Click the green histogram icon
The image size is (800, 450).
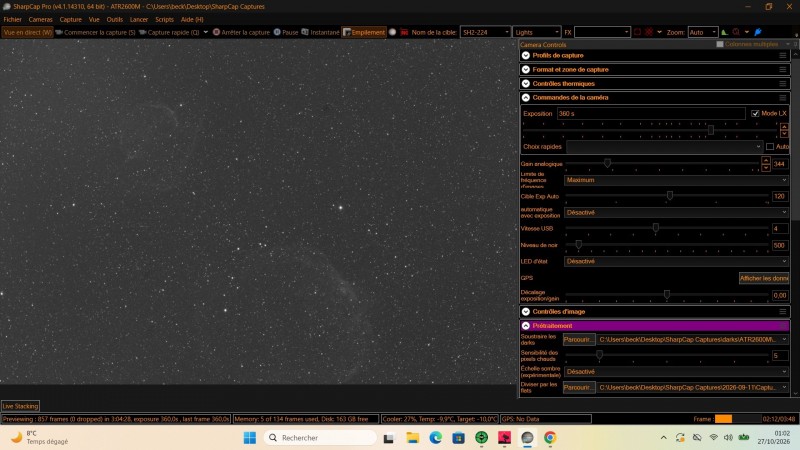pyautogui.click(x=724, y=32)
